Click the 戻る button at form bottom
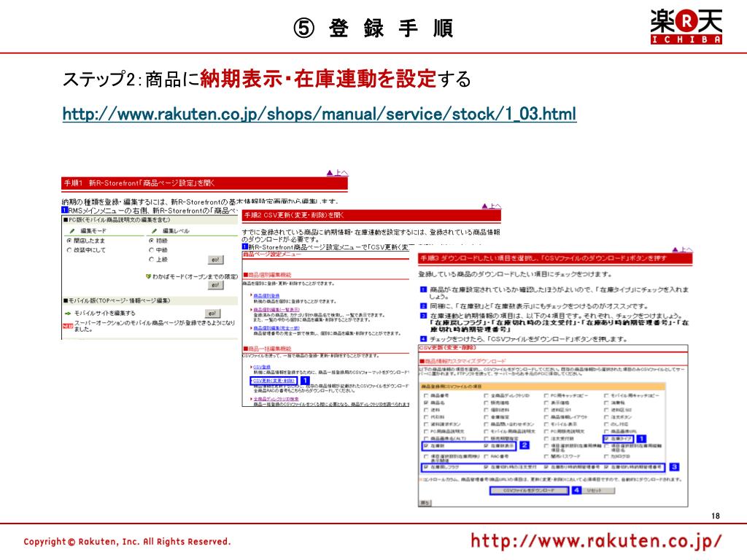Screen dimensions: 747x560 click(x=424, y=503)
